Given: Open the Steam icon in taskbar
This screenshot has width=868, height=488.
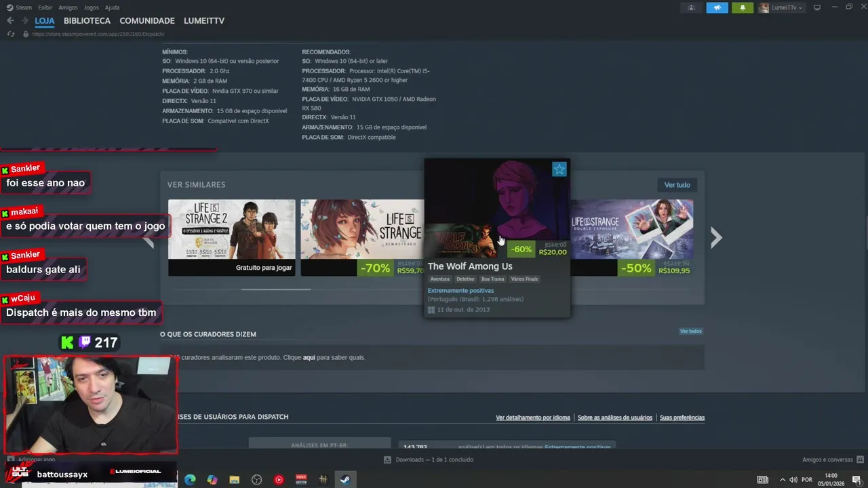Looking at the screenshot, I should tap(345, 480).
